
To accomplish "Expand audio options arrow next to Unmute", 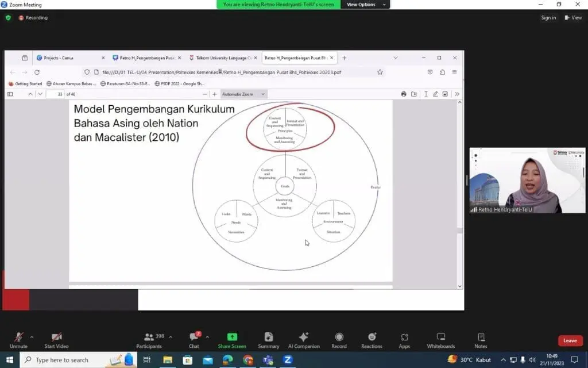I will coord(32,337).
